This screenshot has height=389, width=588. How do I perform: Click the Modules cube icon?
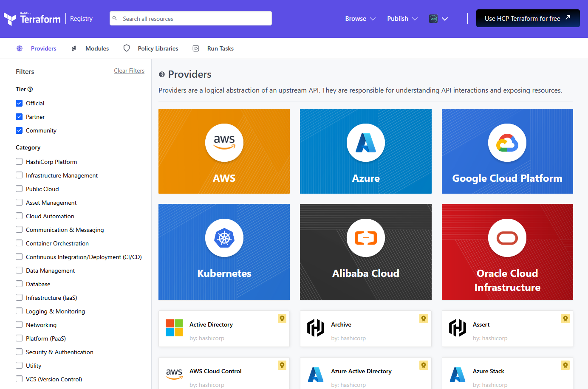(74, 48)
